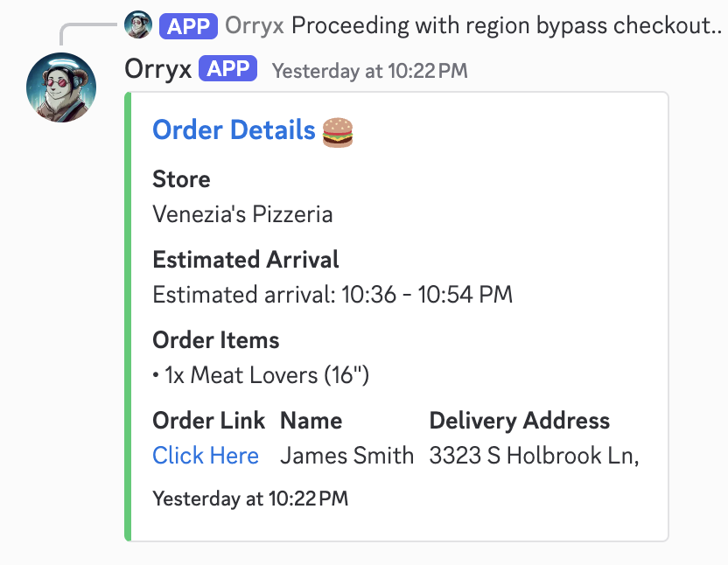Click the Venezia's Pizzeria store name
Screen dimensions: 728x565
[242, 214]
